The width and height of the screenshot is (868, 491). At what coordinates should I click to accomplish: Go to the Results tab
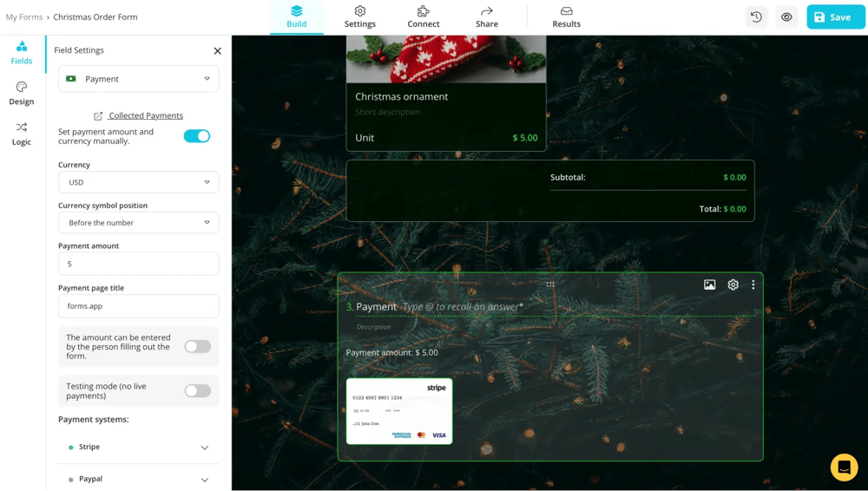tap(566, 17)
